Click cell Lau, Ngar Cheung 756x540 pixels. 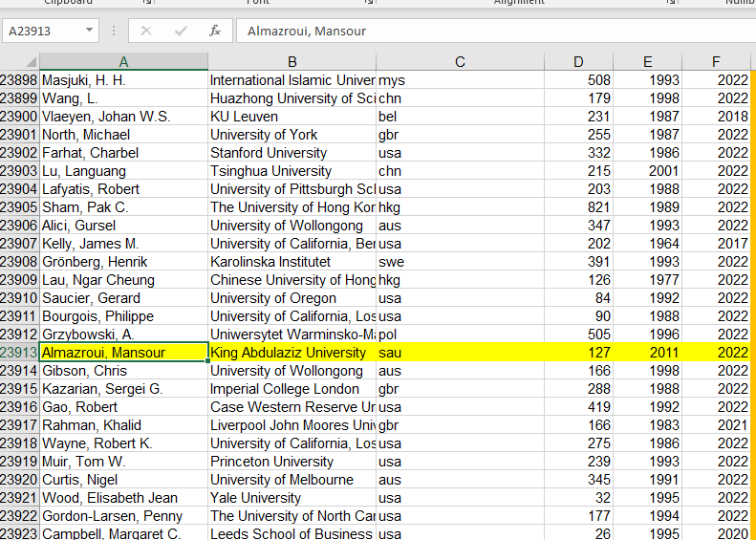pyautogui.click(x=123, y=280)
